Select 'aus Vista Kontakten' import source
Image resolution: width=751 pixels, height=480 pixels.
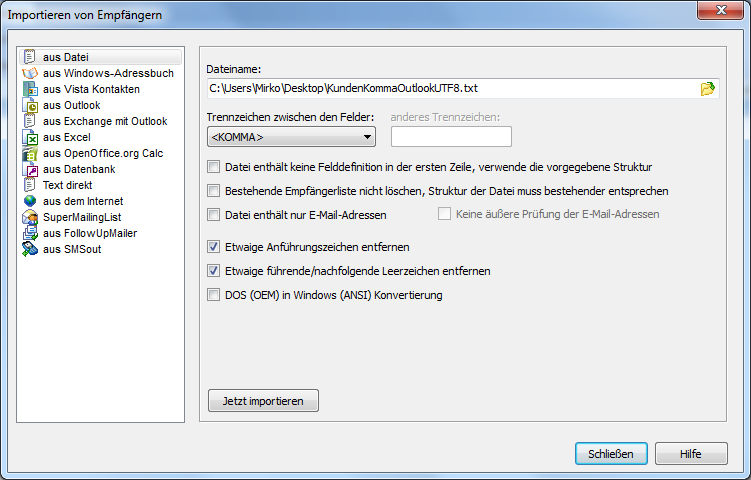(91, 89)
